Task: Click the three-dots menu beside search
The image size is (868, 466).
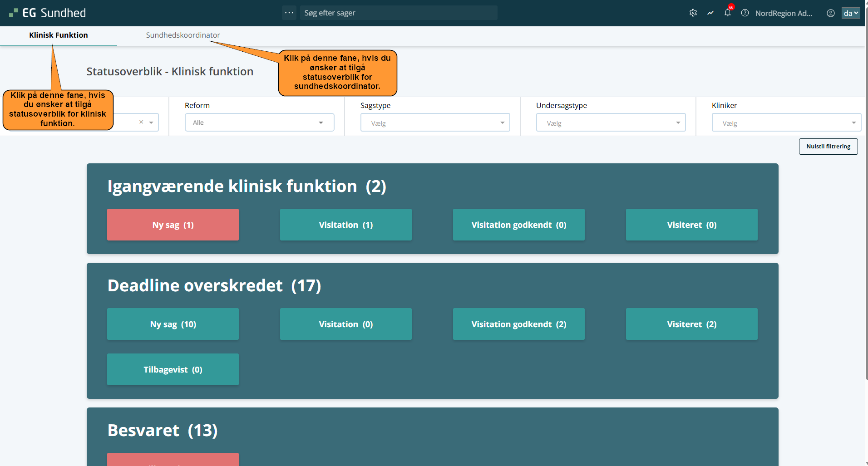Action: tap(289, 13)
